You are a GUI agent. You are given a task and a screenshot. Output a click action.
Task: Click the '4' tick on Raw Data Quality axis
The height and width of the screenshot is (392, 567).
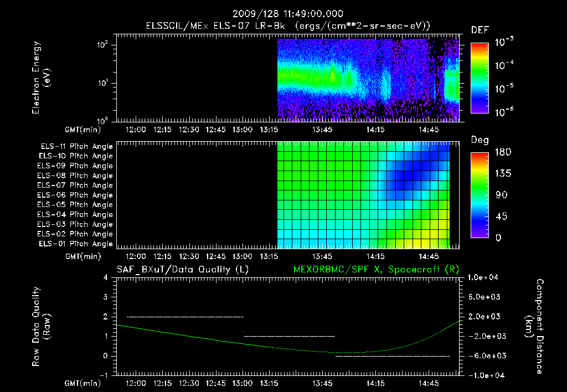(x=106, y=278)
